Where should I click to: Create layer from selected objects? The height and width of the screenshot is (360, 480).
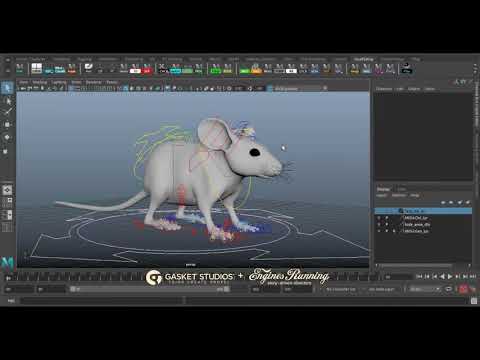tap(468, 202)
